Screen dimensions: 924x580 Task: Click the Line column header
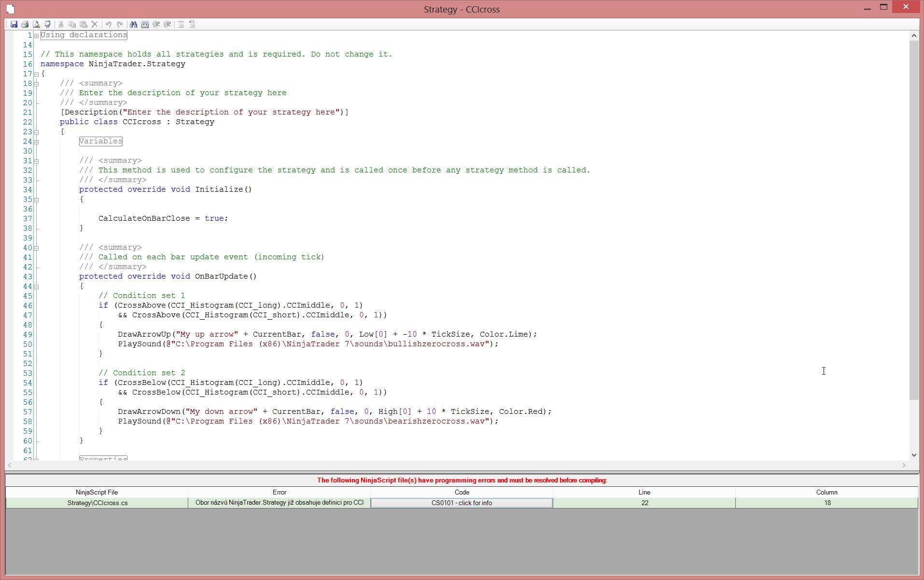click(644, 492)
